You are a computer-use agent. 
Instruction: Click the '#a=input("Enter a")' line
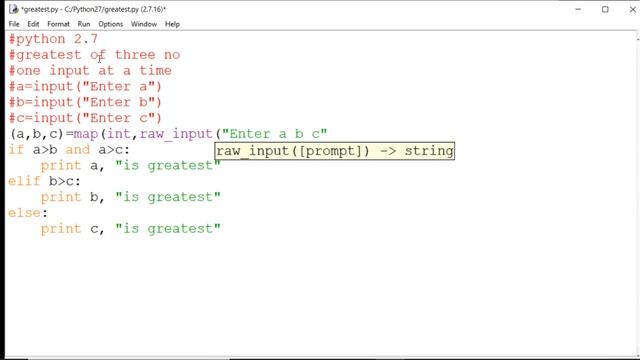click(85, 87)
